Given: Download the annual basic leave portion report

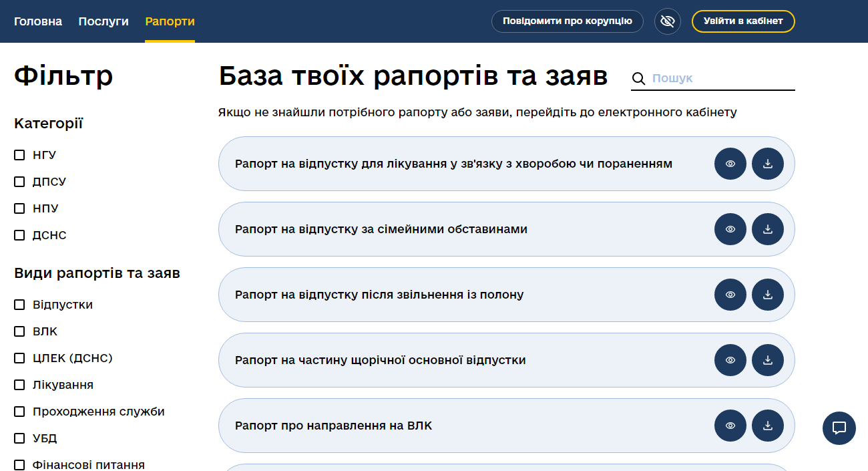Looking at the screenshot, I should click(x=768, y=360).
